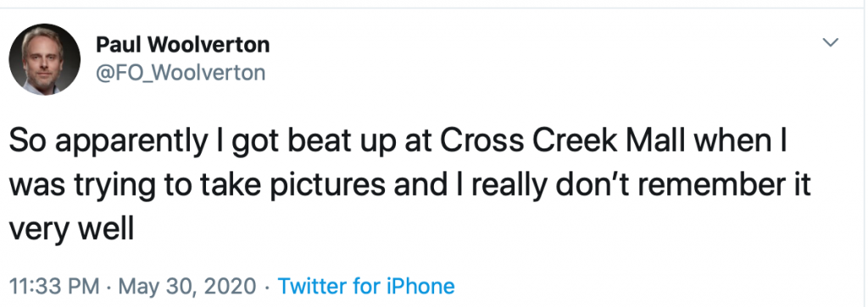The height and width of the screenshot is (307, 868).
Task: Visit the @FO_Woolverton handle link
Action: (181, 73)
